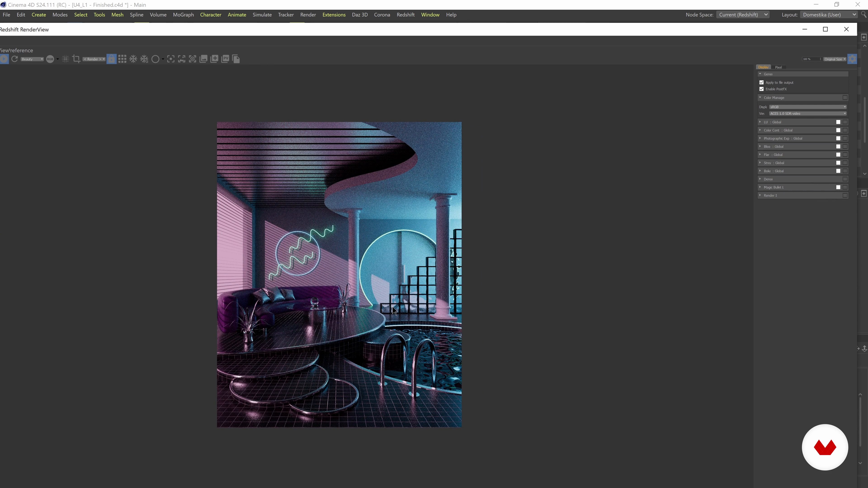Open the Denoise row hamburger menu

845,179
